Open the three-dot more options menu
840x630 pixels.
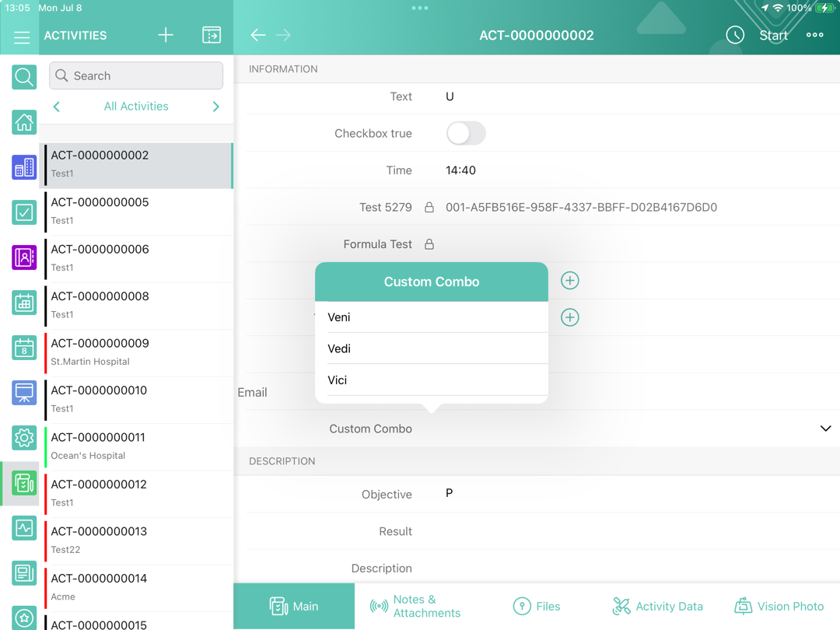[814, 35]
